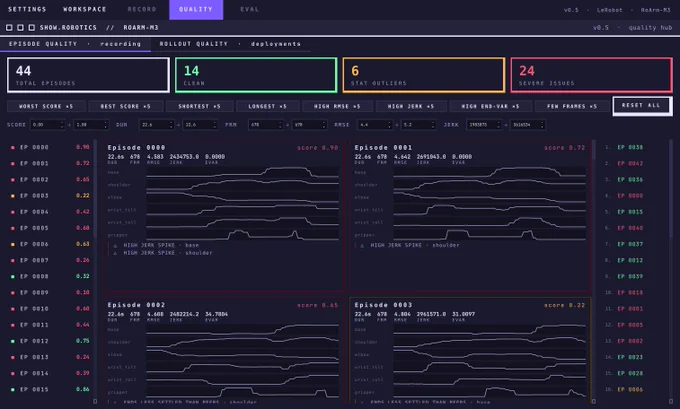
Task: Apply the Worst Score ×5 filter
Action: click(46, 106)
